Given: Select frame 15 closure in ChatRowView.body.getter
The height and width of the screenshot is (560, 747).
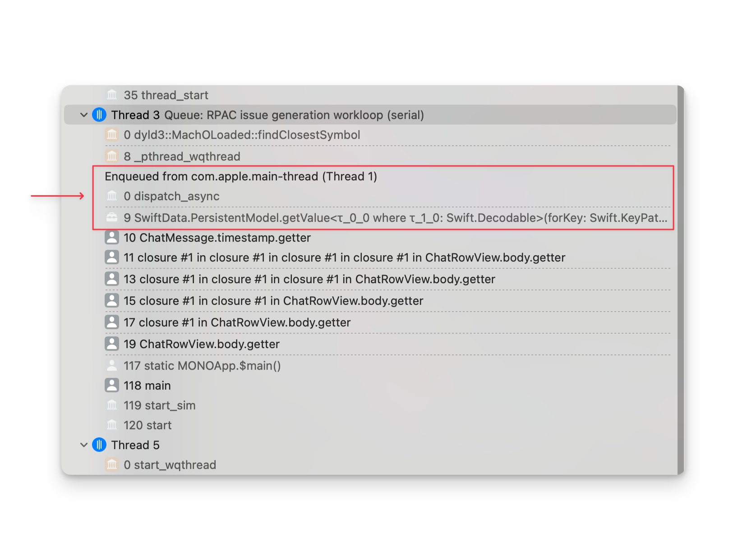Looking at the screenshot, I should (273, 301).
